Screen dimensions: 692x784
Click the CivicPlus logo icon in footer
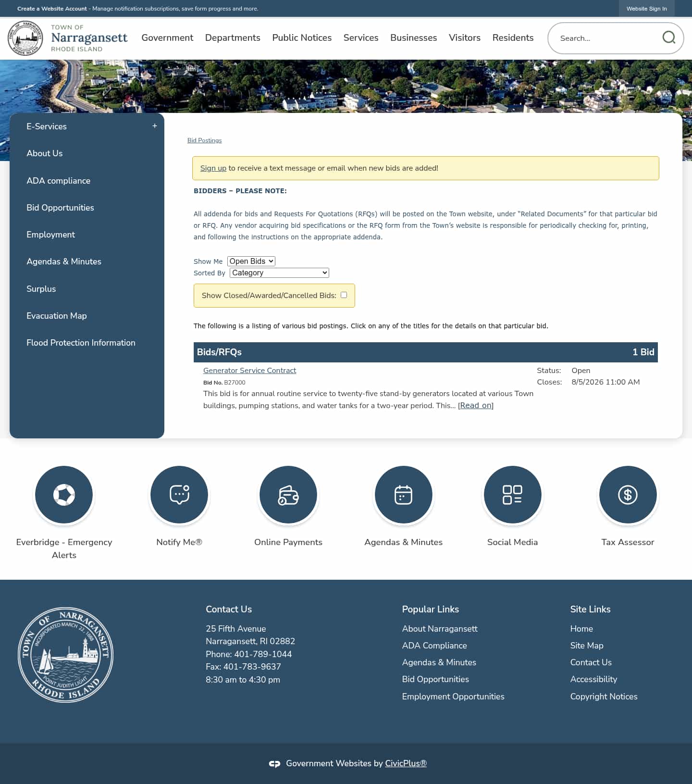tap(274, 763)
